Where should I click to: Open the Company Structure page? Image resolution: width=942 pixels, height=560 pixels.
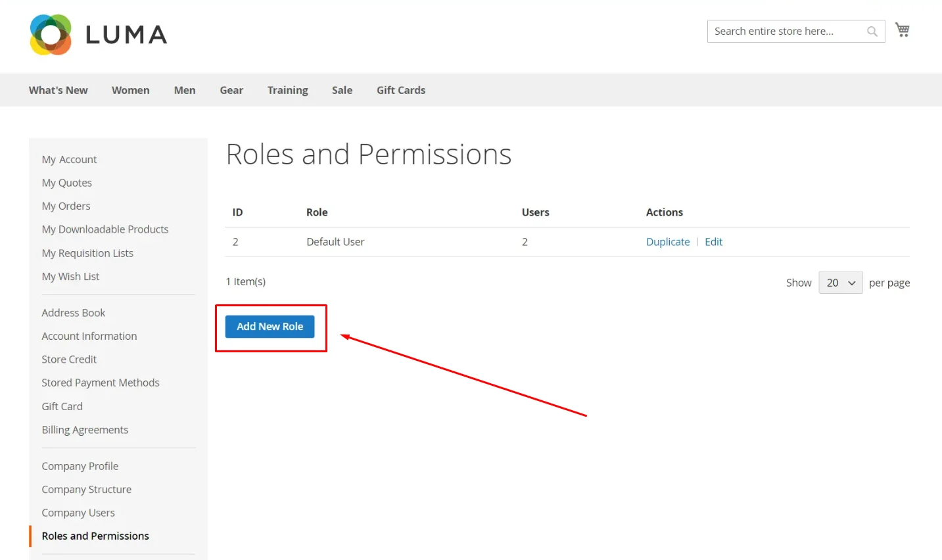pyautogui.click(x=86, y=489)
